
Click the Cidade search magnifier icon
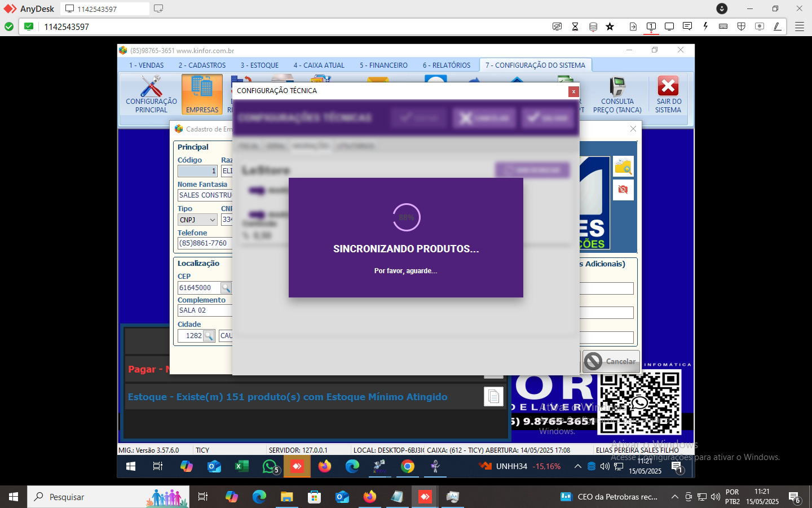pyautogui.click(x=209, y=336)
